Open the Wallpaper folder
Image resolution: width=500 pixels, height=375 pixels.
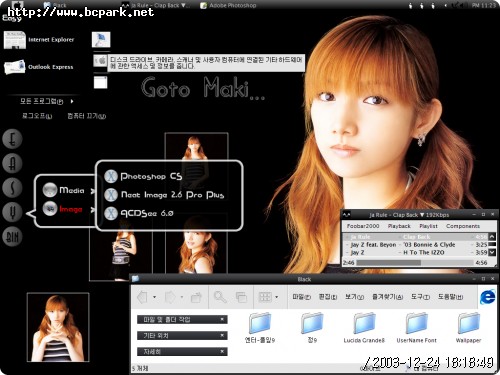click(x=468, y=327)
